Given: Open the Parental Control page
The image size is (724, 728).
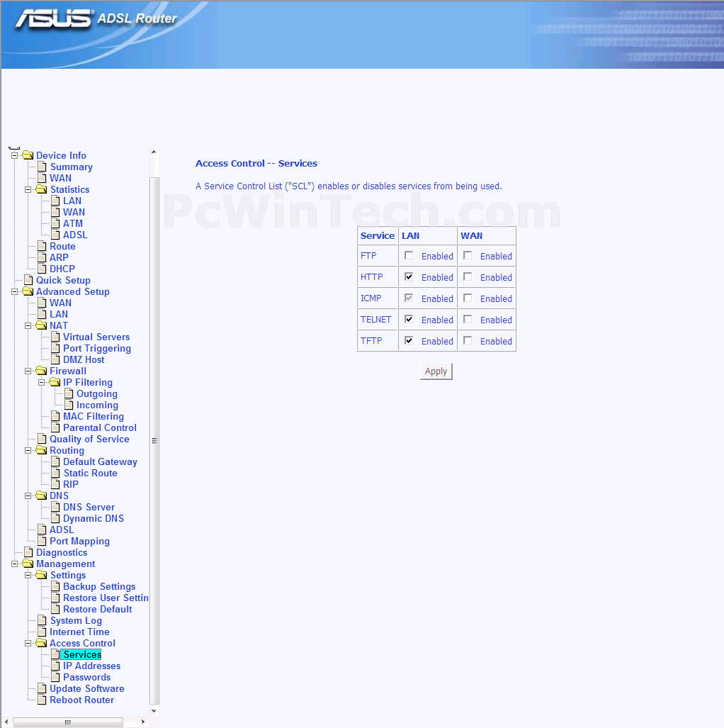Looking at the screenshot, I should [100, 427].
